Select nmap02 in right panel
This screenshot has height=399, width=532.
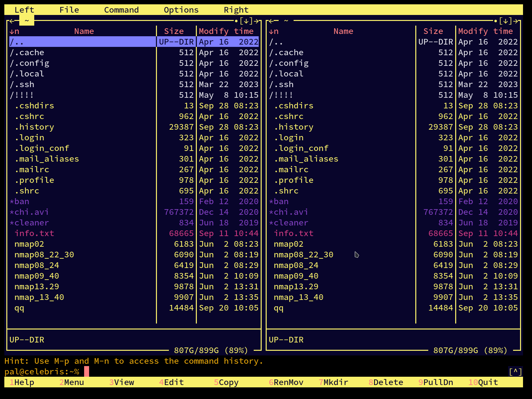393,244
